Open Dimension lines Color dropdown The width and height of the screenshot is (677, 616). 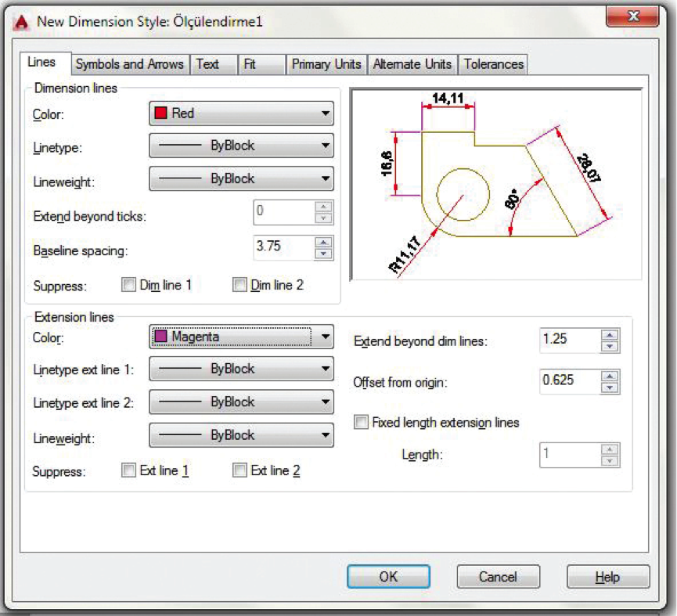(x=241, y=113)
